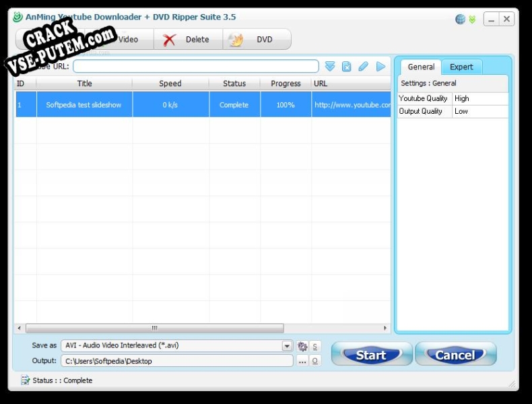Sort by the Progress column header
This screenshot has height=404, width=532.
(x=286, y=83)
